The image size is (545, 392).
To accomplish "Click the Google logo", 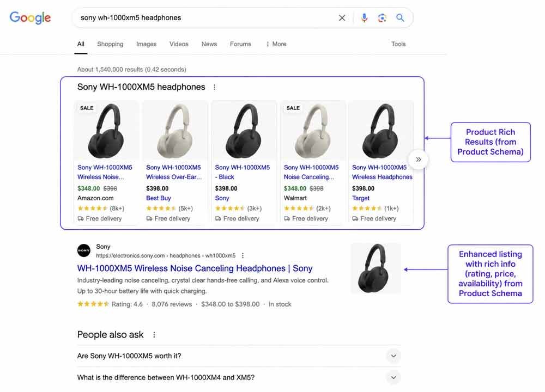I will 30,18.
